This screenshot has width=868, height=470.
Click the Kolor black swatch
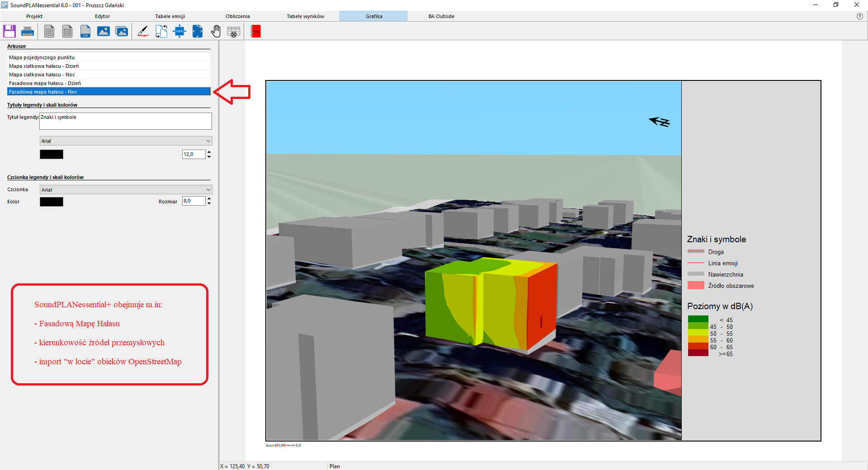52,202
